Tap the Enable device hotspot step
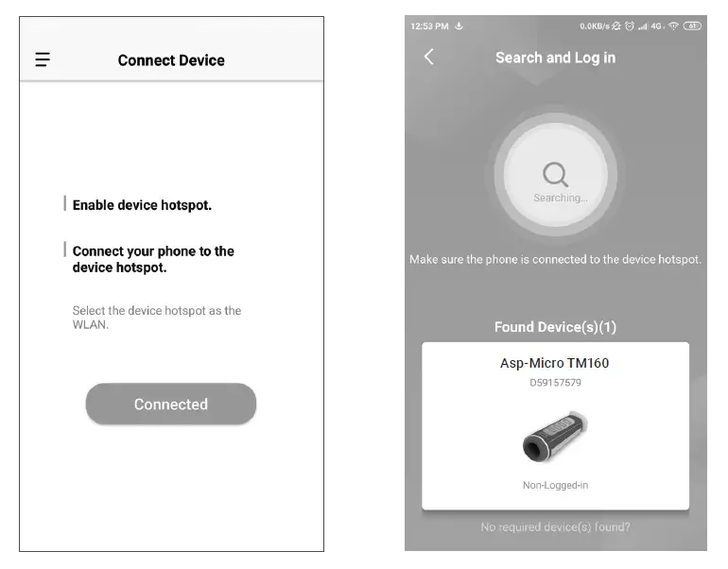The image size is (728, 569). point(142,205)
